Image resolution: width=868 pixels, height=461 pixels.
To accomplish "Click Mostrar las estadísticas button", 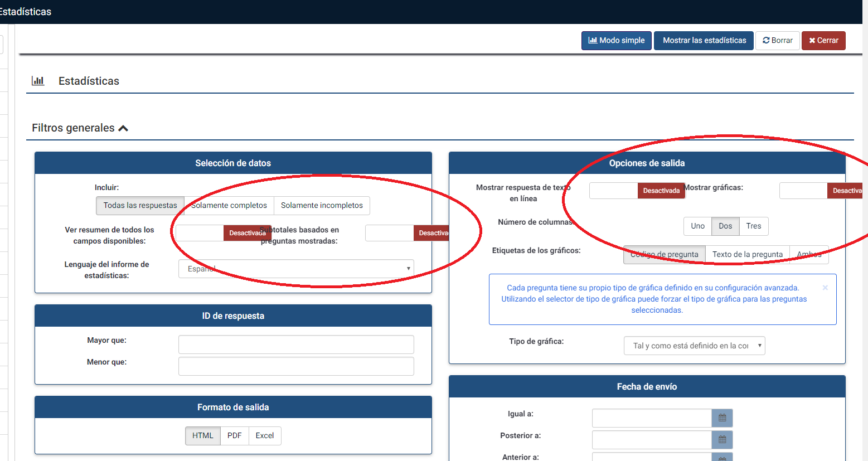I will pos(704,41).
